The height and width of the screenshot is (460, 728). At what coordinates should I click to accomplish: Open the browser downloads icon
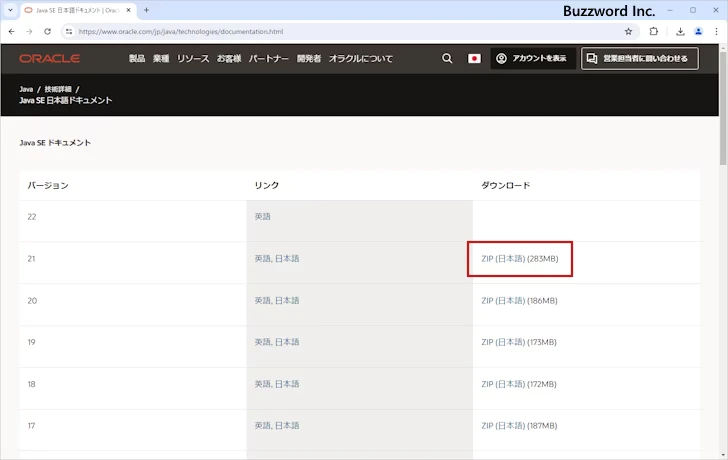pyautogui.click(x=680, y=32)
